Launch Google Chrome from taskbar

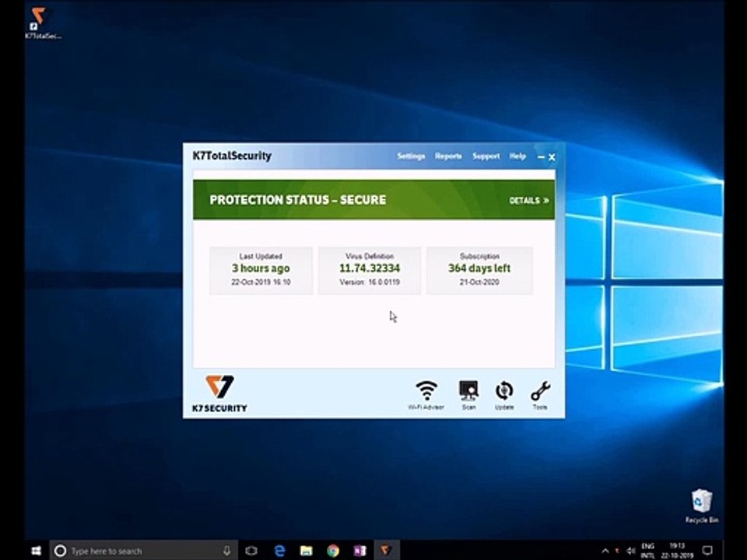click(333, 551)
